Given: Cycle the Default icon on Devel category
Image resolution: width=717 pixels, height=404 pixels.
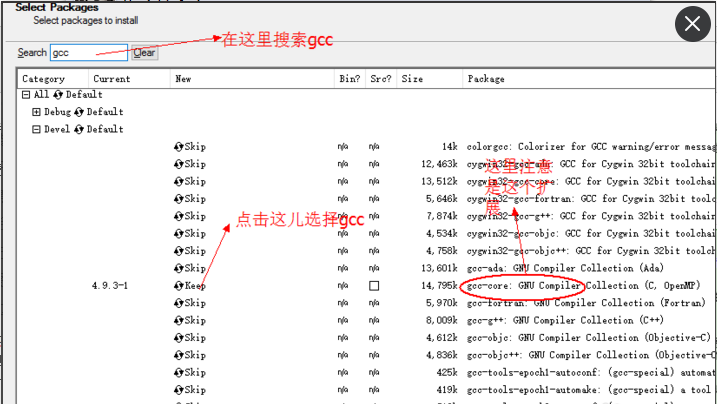Looking at the screenshot, I should tap(79, 129).
